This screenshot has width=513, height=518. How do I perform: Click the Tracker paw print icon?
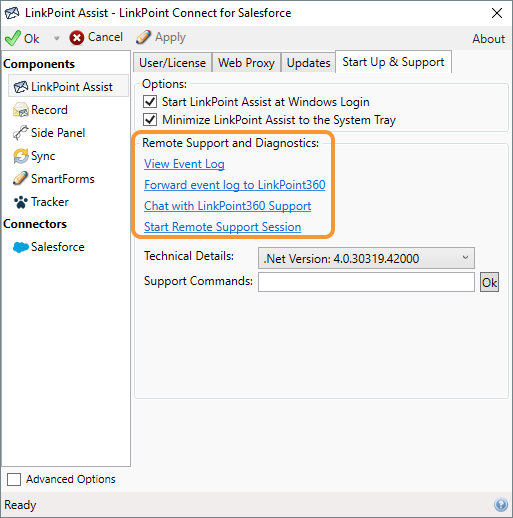(21, 202)
